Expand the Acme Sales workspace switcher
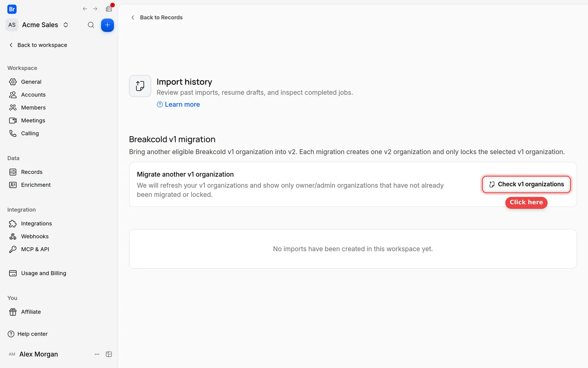The height and width of the screenshot is (368, 588). [66, 25]
